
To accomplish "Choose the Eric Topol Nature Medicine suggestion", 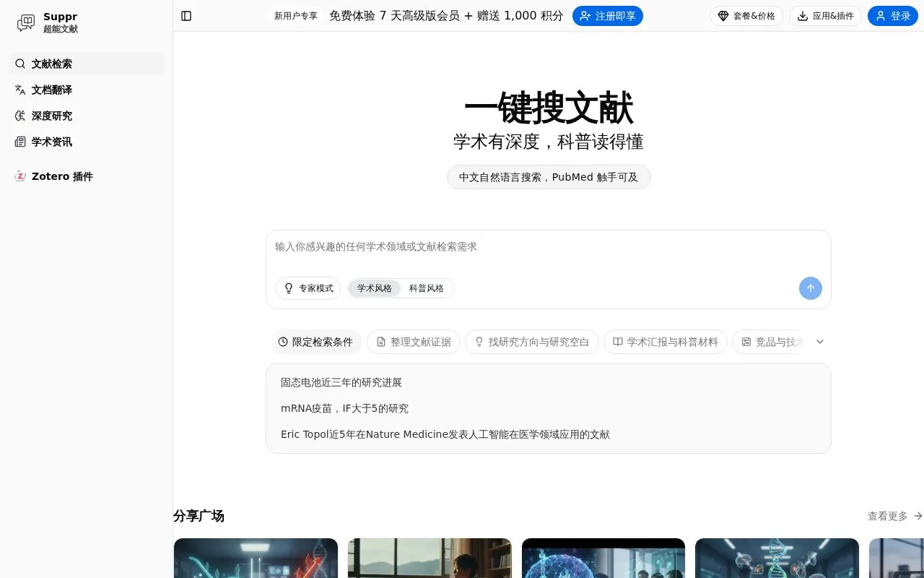I will [445, 434].
